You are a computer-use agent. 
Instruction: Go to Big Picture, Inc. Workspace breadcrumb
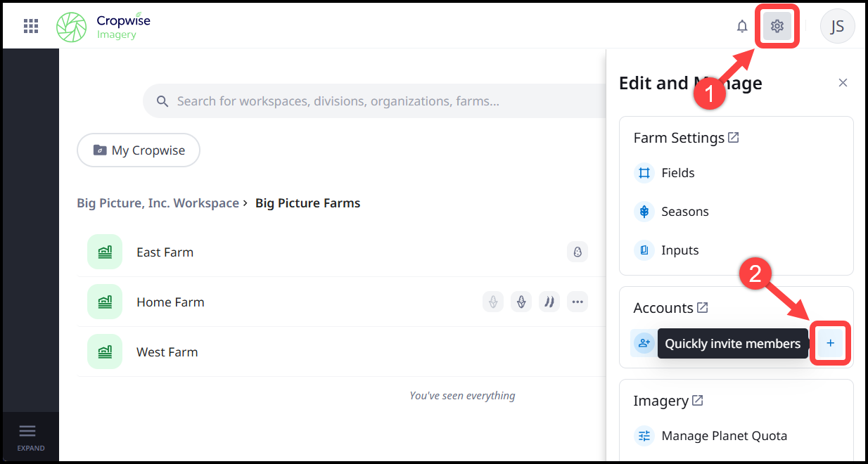click(x=158, y=203)
